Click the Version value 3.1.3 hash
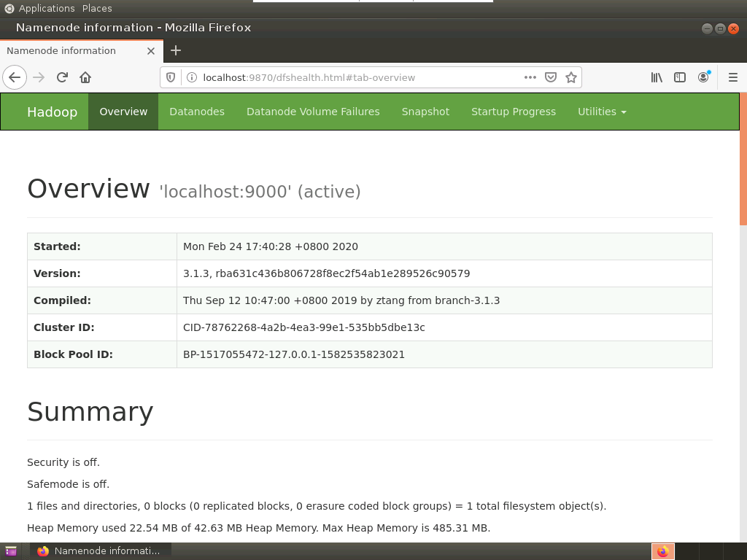 point(326,273)
